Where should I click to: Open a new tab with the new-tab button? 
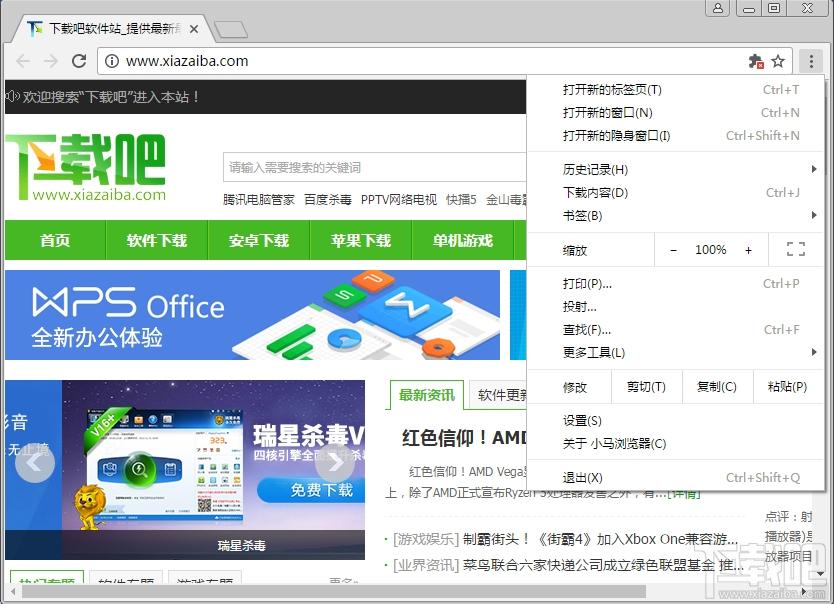click(231, 30)
